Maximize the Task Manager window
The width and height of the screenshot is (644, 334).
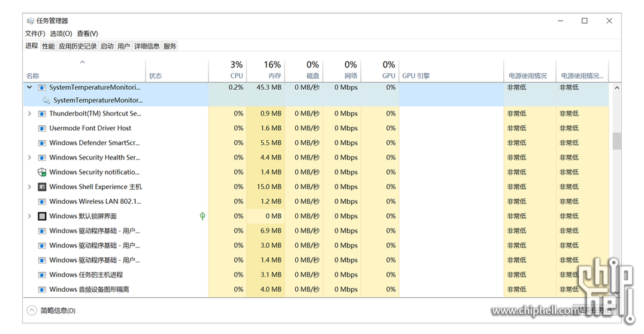[x=584, y=21]
